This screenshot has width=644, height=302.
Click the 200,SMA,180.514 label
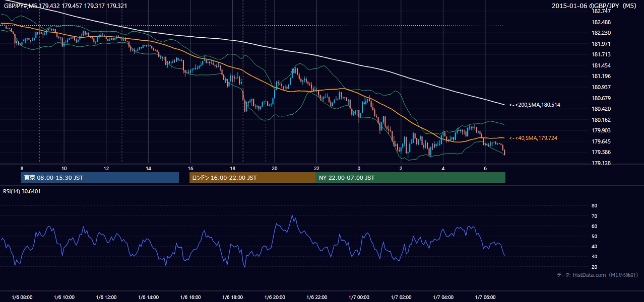tap(535, 105)
